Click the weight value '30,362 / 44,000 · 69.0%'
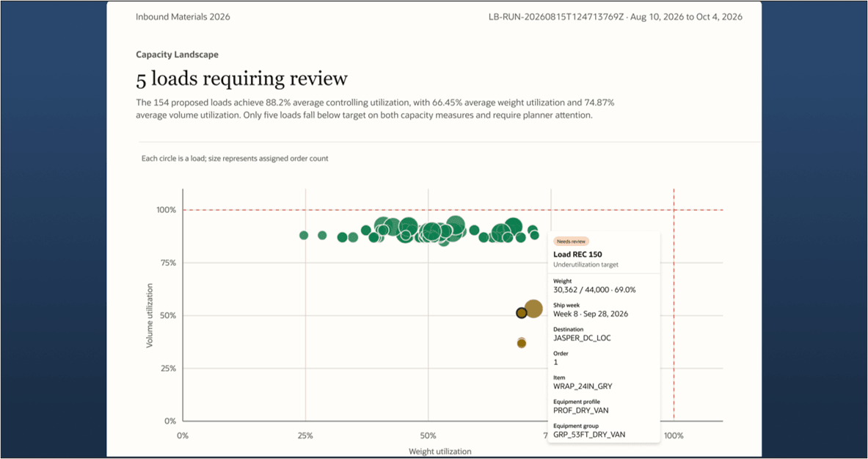Screen dimensions: 868x459 tap(594, 290)
